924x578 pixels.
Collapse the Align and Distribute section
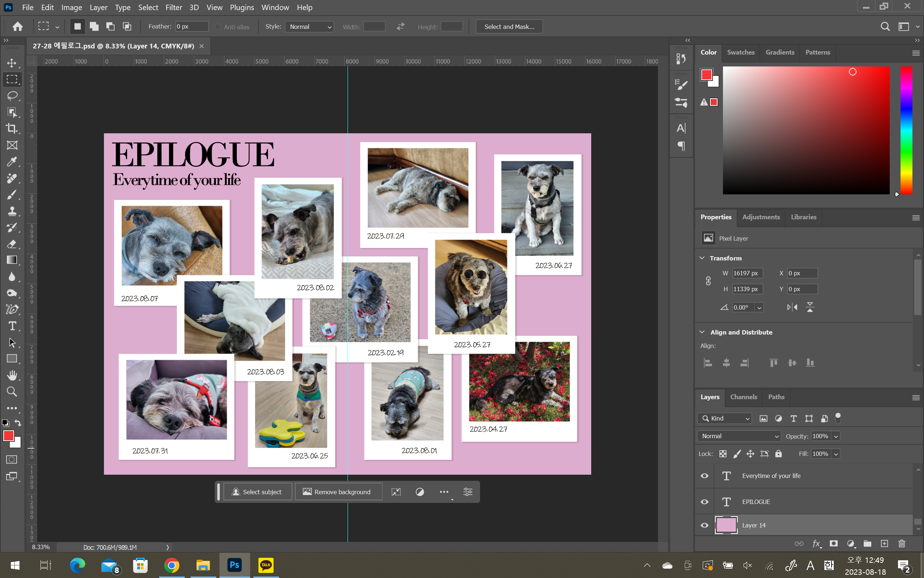click(x=702, y=332)
